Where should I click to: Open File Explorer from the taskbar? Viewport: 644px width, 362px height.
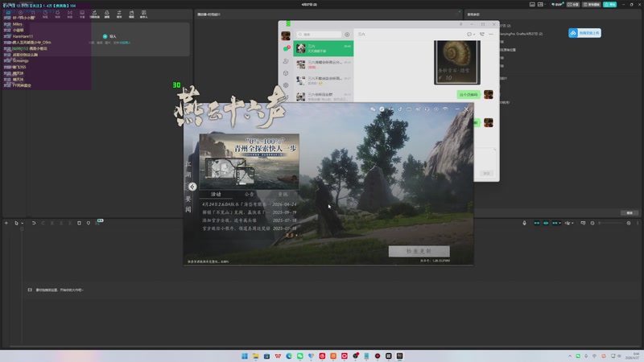[x=256, y=356]
